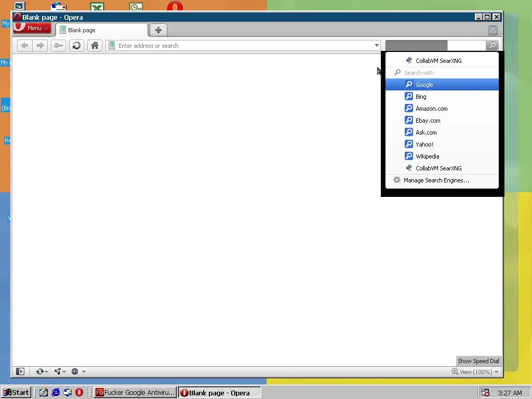532x399 pixels.
Task: Open the Start menu
Action: tap(16, 393)
